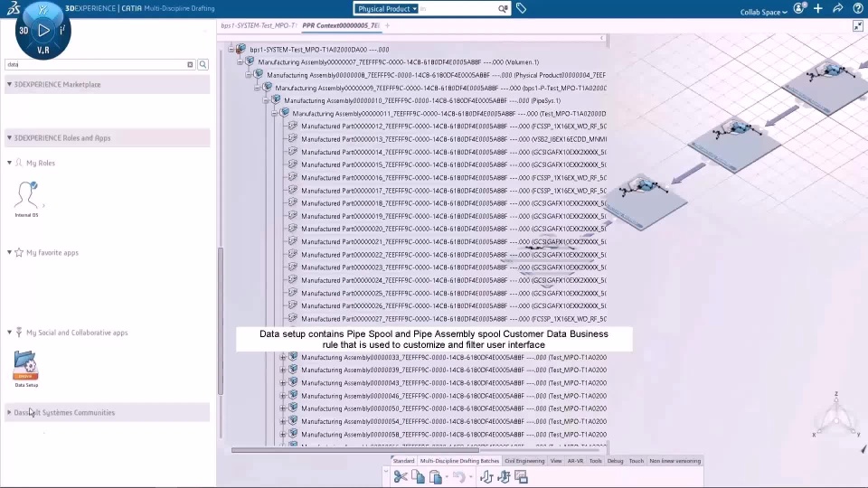The image size is (868, 488).
Task: Open the Tools action bar tab
Action: (x=596, y=461)
